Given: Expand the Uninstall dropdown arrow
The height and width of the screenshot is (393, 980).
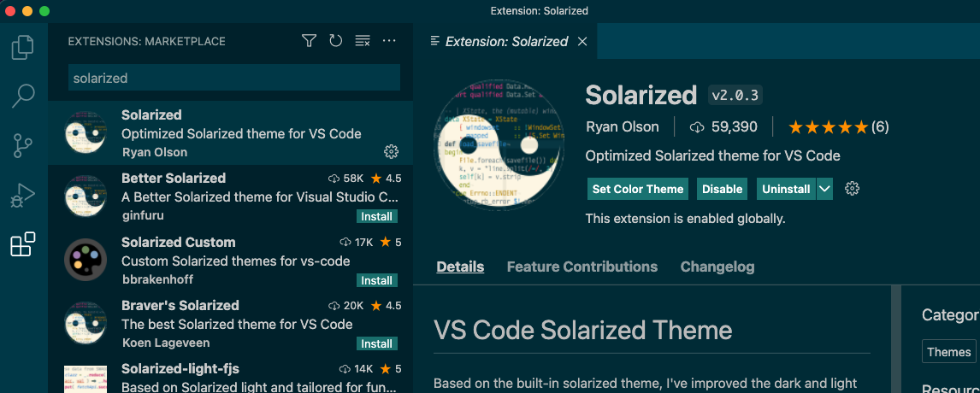Looking at the screenshot, I should [x=824, y=189].
